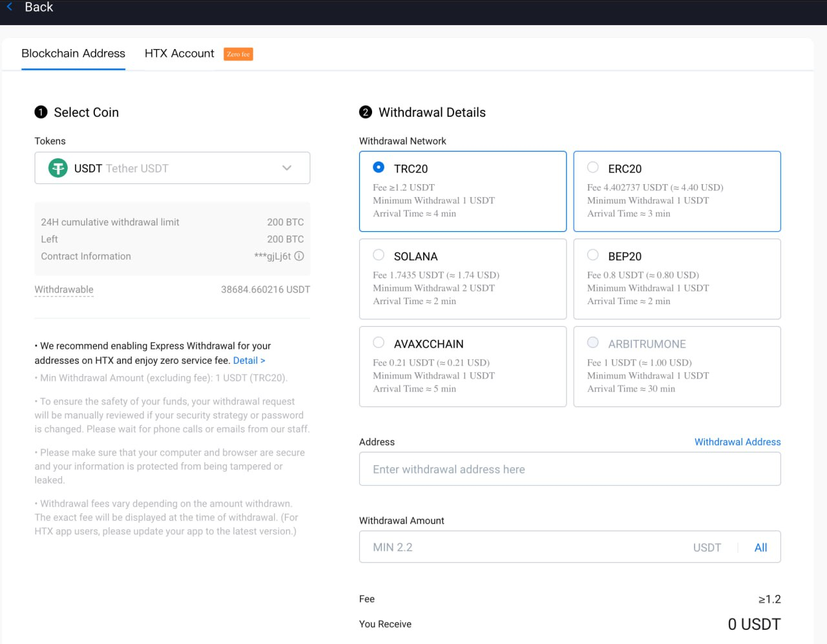The height and width of the screenshot is (644, 827).
Task: Click the USDT unit label in amount field
Action: coord(707,547)
